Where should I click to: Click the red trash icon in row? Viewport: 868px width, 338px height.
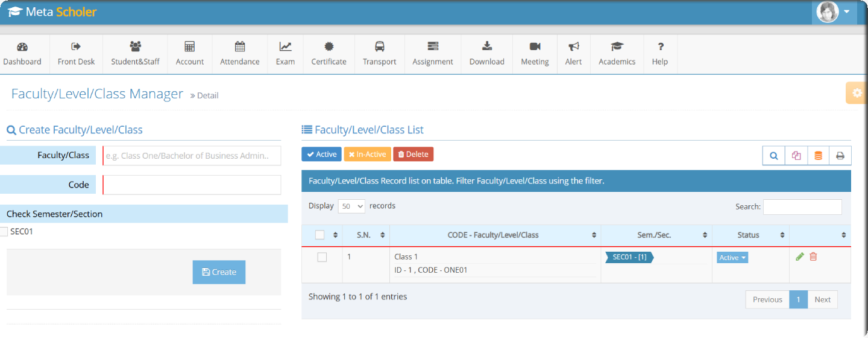coord(813,257)
